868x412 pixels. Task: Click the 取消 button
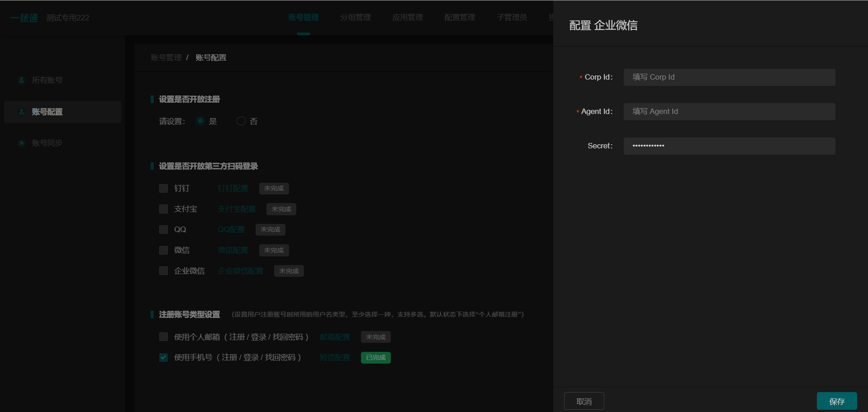coord(583,401)
